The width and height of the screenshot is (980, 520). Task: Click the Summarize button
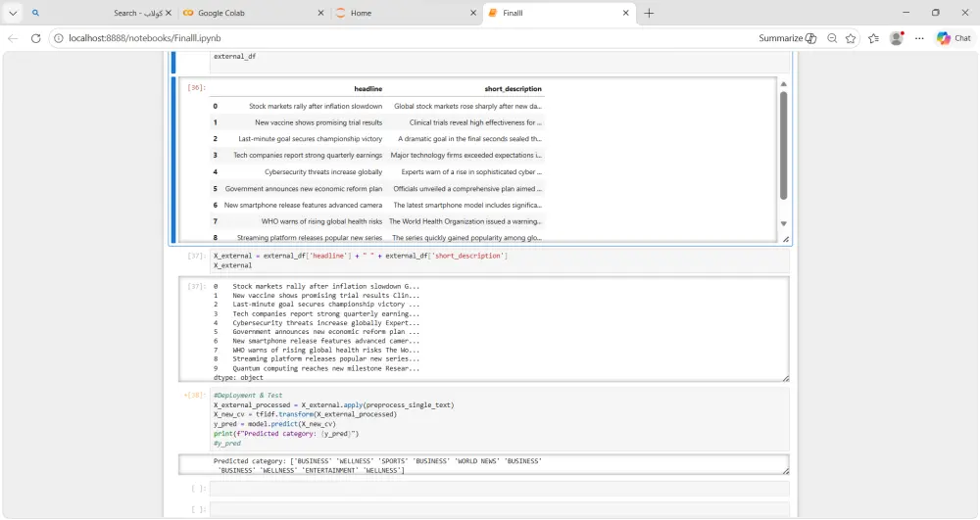click(788, 38)
